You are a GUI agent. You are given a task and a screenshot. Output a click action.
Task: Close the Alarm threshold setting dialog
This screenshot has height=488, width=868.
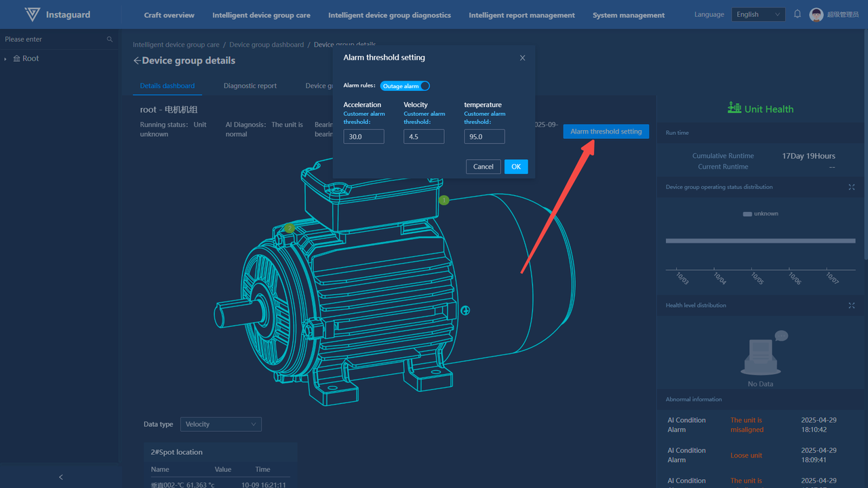click(522, 58)
